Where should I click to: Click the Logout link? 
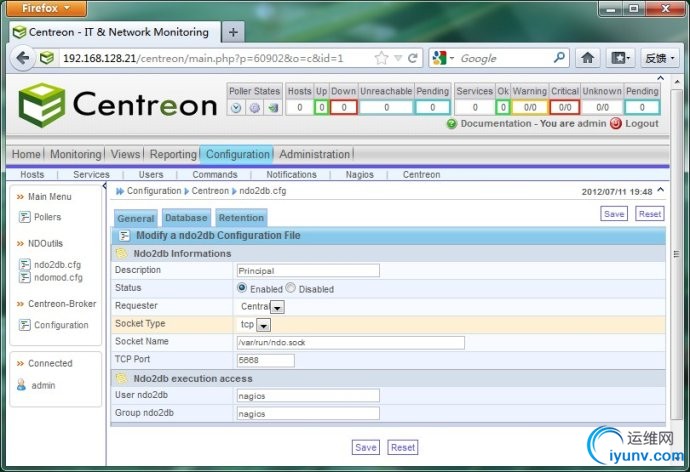point(642,124)
